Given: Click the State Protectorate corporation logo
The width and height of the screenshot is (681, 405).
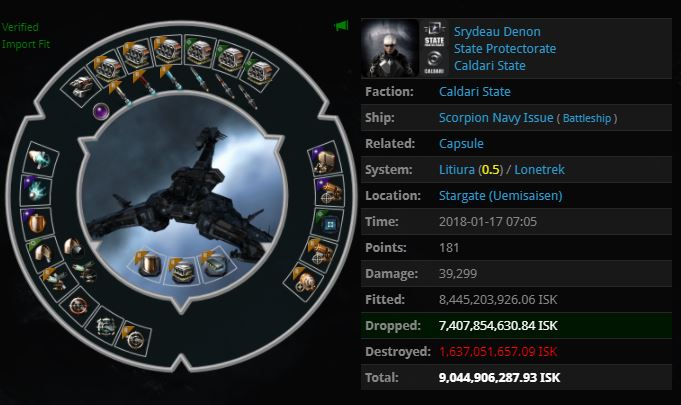Looking at the screenshot, I should point(434,34).
